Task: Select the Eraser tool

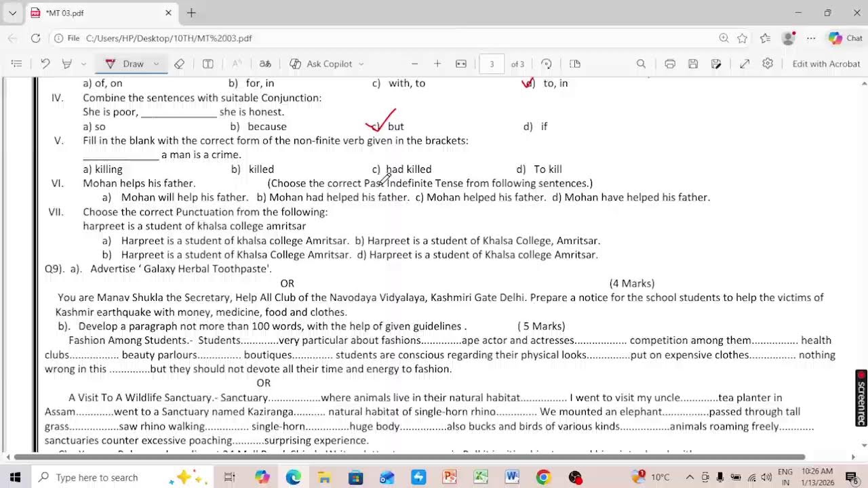Action: (x=179, y=64)
